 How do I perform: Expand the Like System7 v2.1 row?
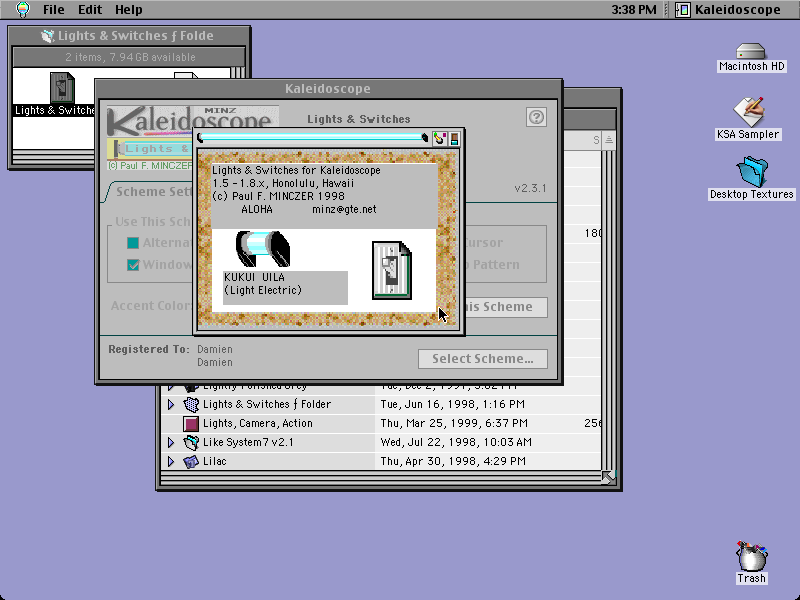point(171,442)
